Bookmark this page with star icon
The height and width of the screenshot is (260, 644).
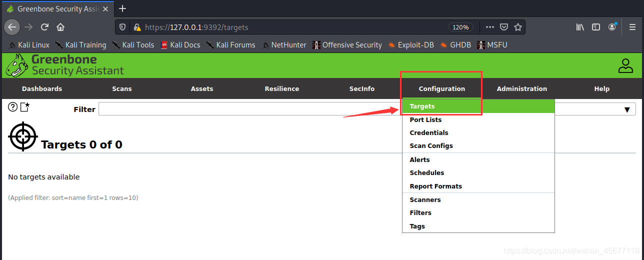[518, 27]
